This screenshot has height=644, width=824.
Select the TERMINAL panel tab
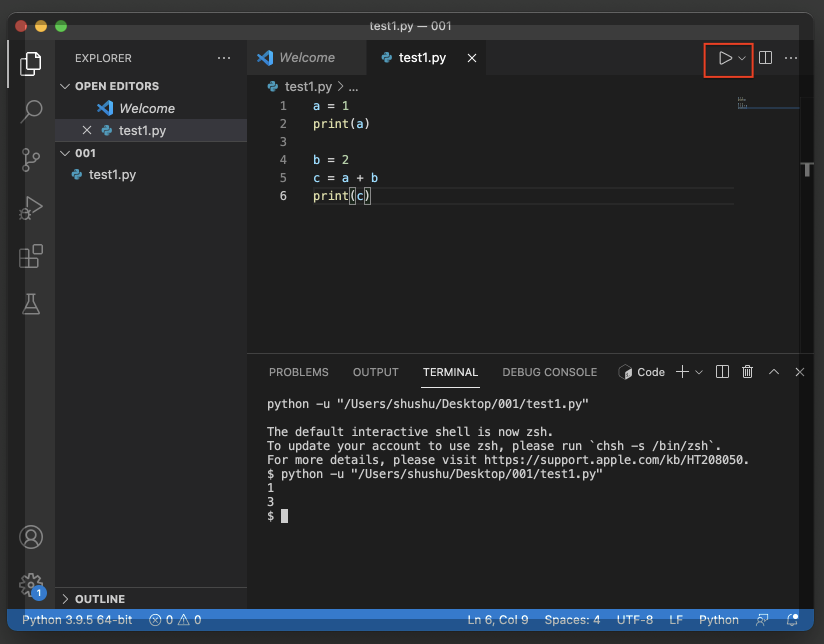pyautogui.click(x=450, y=372)
